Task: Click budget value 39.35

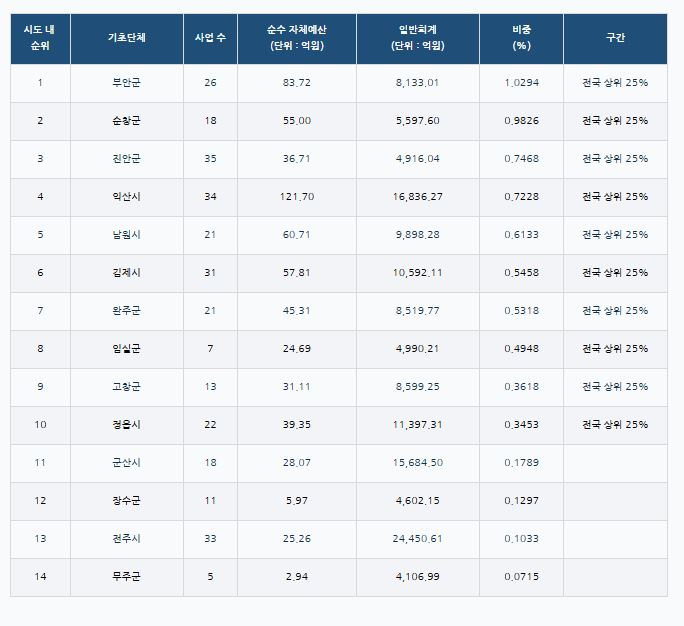Action: point(297,424)
